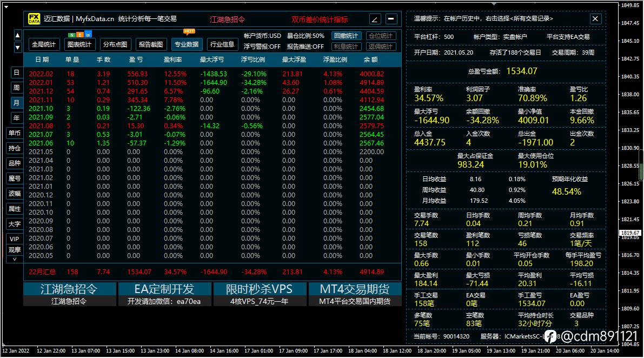The height and width of the screenshot is (358, 644).
Task: Click the -1438.53 floating loss value
Action: pyautogui.click(x=214, y=74)
